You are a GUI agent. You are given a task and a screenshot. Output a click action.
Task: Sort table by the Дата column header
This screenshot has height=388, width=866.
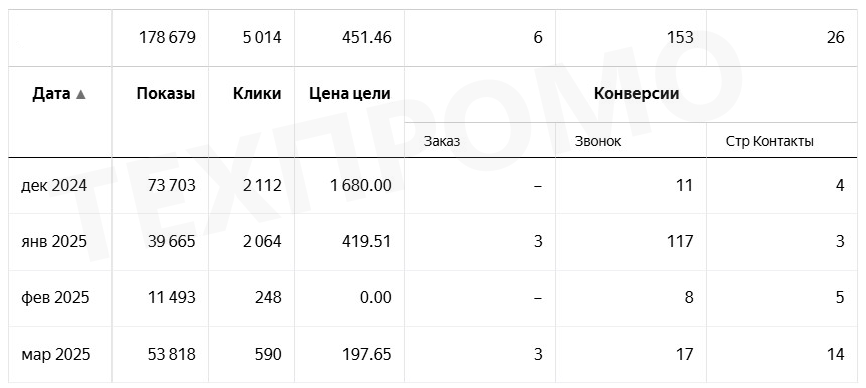tap(51, 94)
